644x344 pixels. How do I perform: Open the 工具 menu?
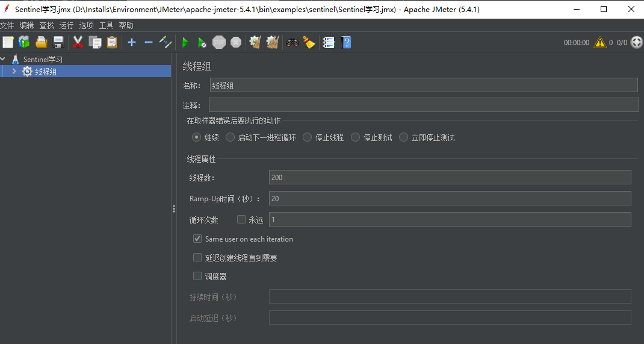[x=106, y=25]
